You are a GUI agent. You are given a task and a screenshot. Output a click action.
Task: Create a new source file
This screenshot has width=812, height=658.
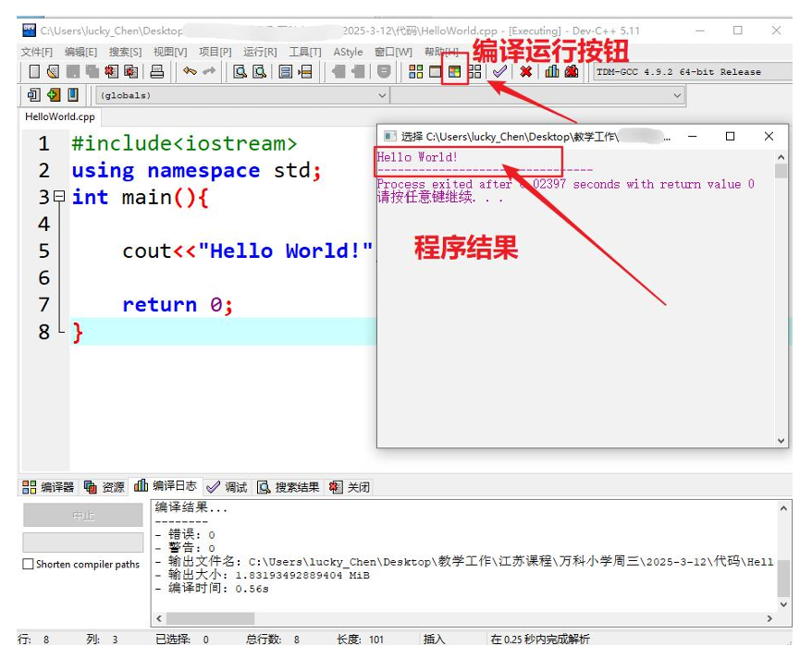point(35,72)
